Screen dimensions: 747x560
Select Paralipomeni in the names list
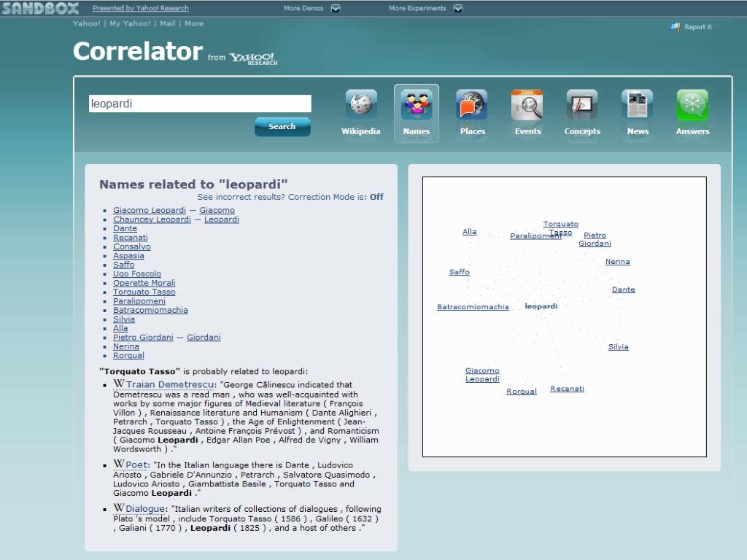tap(139, 301)
